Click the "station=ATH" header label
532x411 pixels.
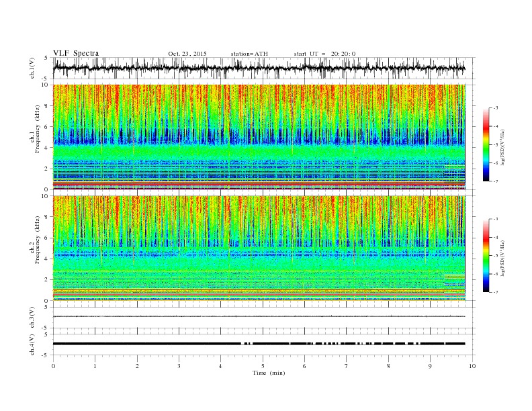[x=249, y=54]
